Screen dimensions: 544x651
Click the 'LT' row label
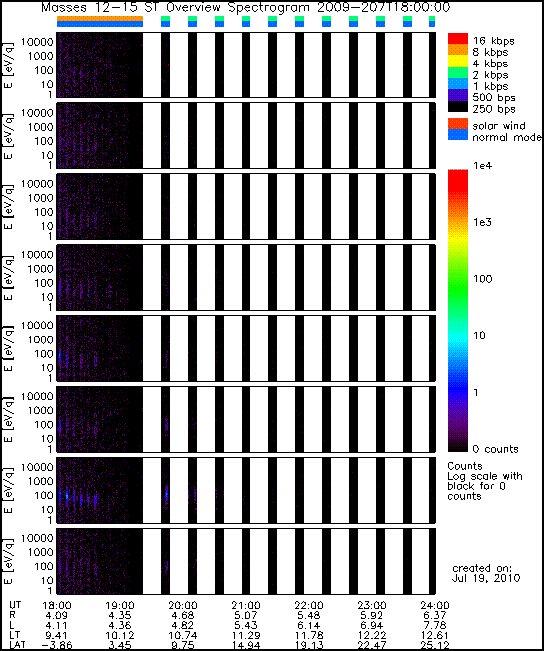click(x=14, y=635)
